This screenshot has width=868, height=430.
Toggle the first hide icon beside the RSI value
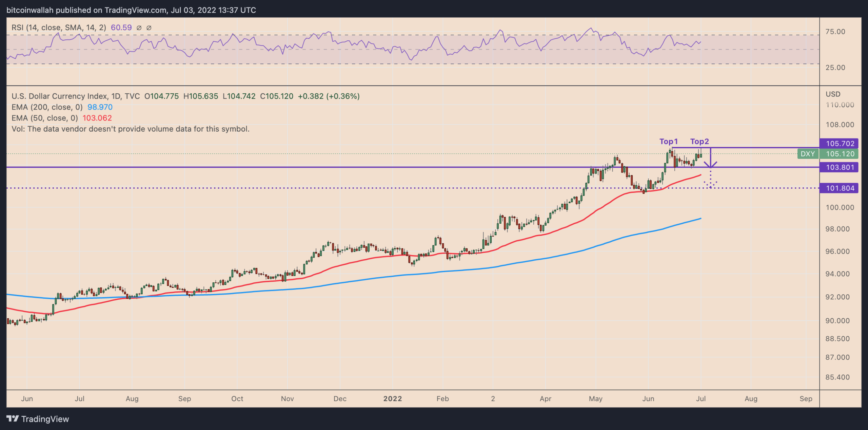[x=139, y=28]
